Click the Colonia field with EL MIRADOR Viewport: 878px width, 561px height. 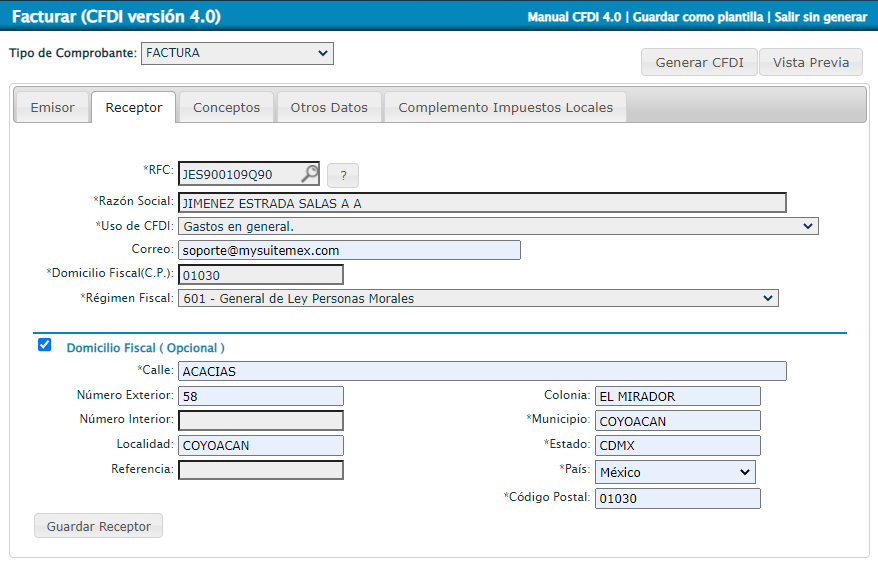[678, 396]
